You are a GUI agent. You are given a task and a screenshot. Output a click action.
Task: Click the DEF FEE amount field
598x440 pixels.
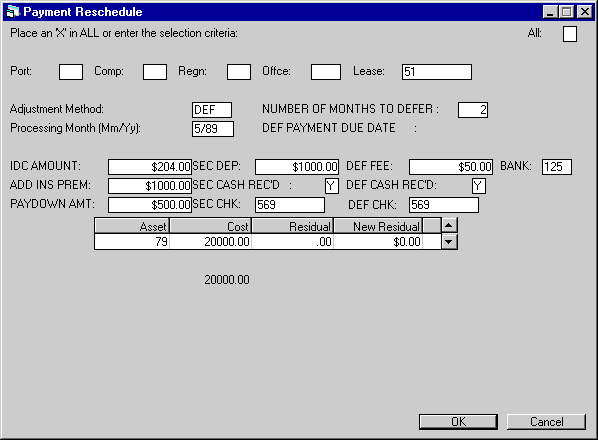[x=451, y=167]
